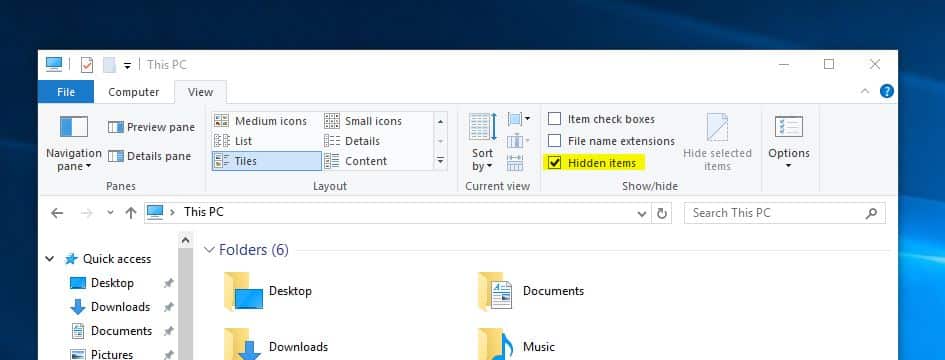Click the This PC address bar path

coord(204,212)
